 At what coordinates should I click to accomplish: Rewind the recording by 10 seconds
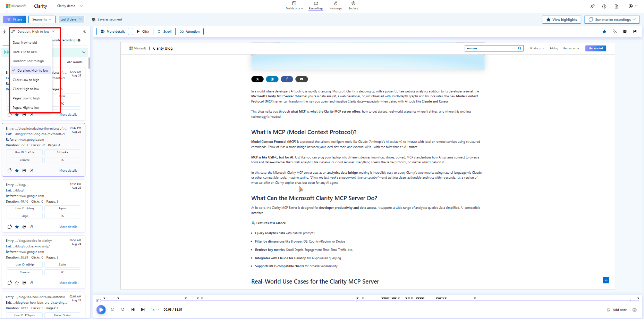coord(112,309)
